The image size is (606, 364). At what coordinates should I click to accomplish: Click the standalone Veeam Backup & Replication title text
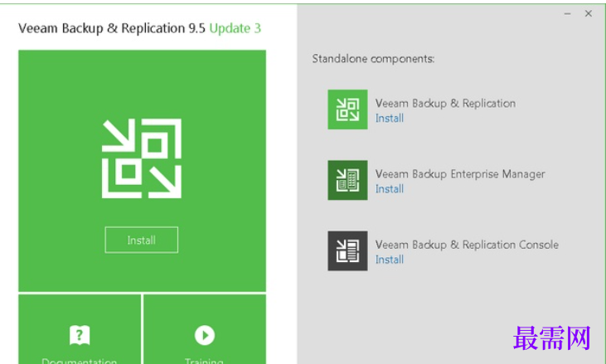point(446,103)
